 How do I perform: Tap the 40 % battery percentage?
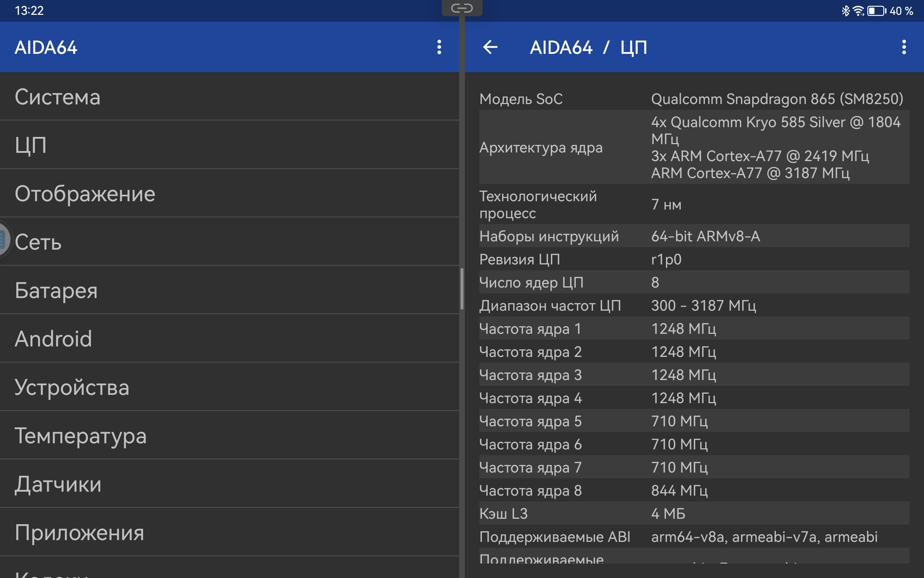(x=901, y=11)
